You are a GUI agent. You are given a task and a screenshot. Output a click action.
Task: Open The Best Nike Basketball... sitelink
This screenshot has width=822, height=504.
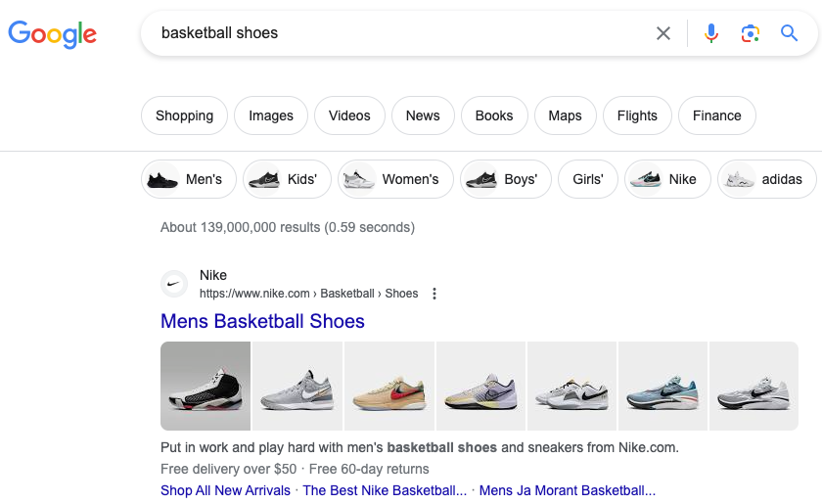(x=385, y=490)
